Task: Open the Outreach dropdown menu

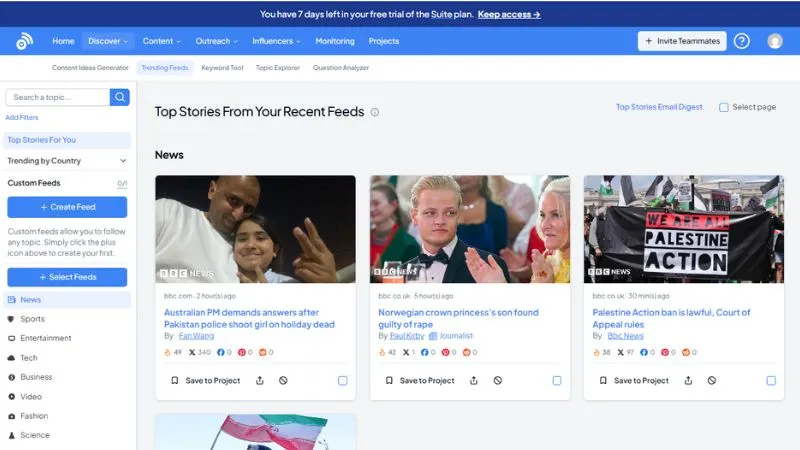Action: click(216, 41)
